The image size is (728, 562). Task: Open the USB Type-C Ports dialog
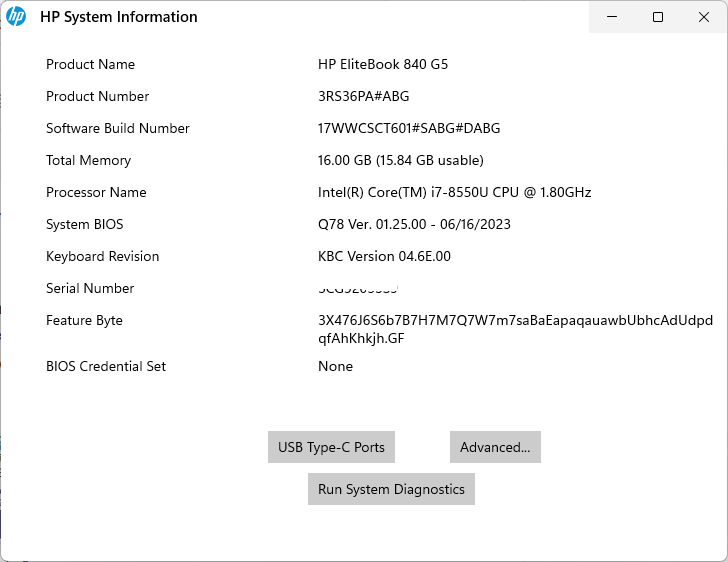331,447
